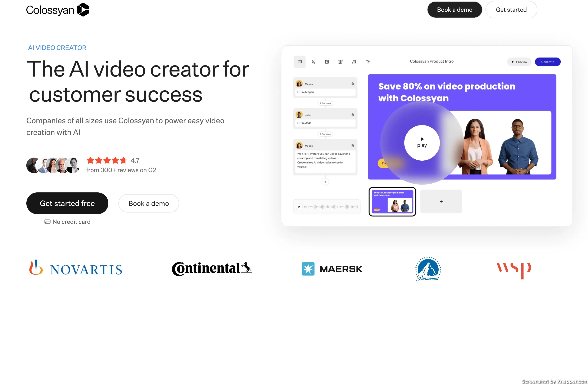
Task: Click the 4.7 rating number
Action: tap(135, 160)
